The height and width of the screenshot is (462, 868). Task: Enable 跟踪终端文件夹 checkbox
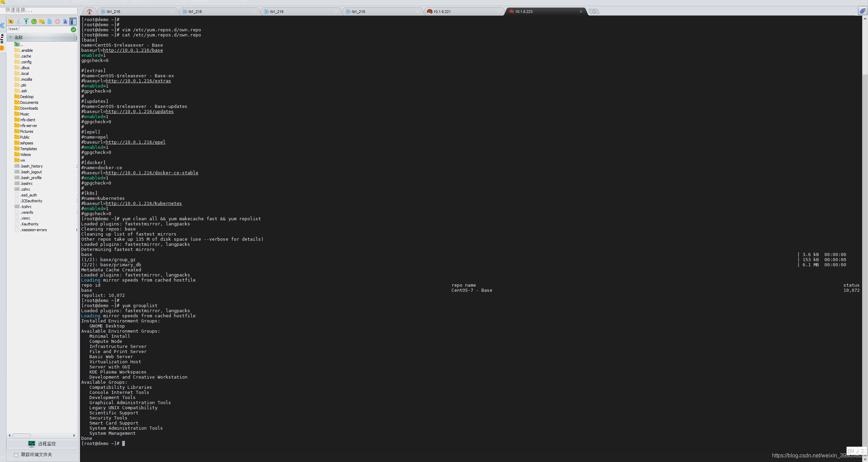[16, 455]
